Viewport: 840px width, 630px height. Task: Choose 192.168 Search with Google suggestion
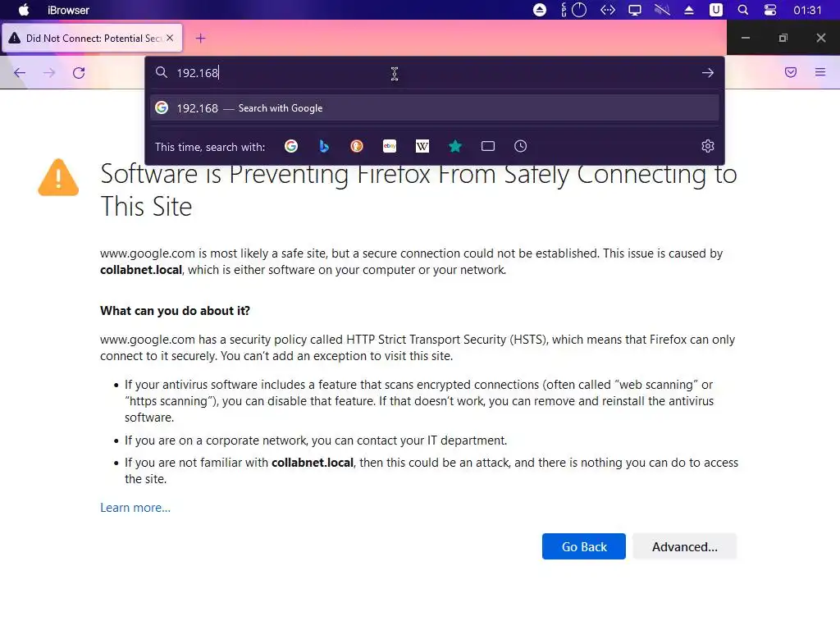tap(435, 108)
